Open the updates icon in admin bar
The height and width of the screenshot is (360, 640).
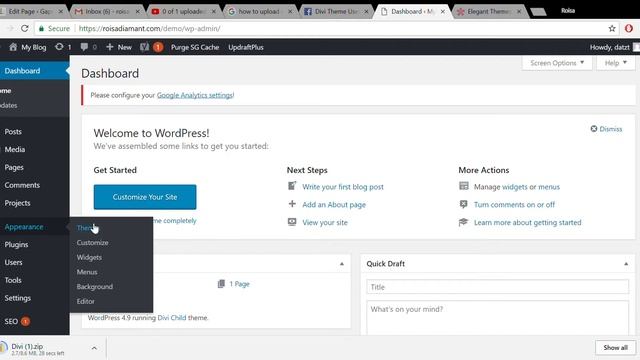coord(59,47)
